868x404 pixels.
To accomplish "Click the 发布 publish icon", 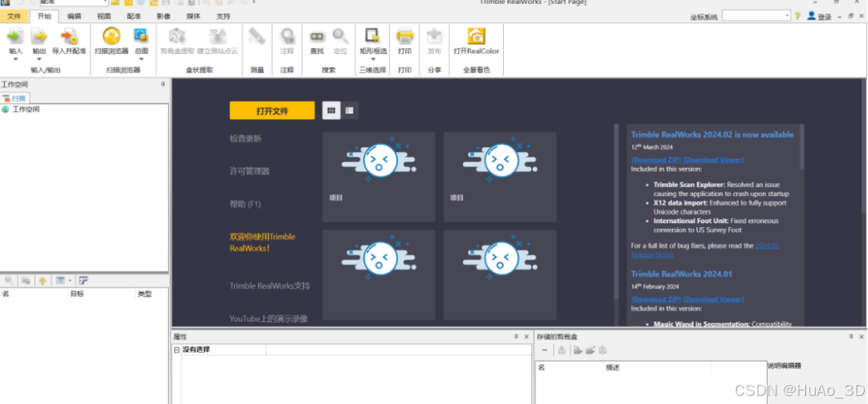I will click(435, 36).
